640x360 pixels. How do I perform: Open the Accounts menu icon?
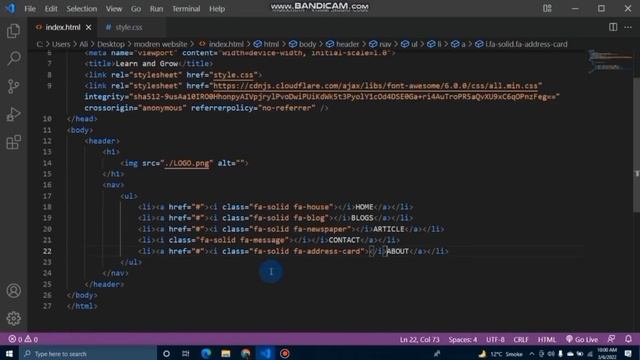click(13, 291)
